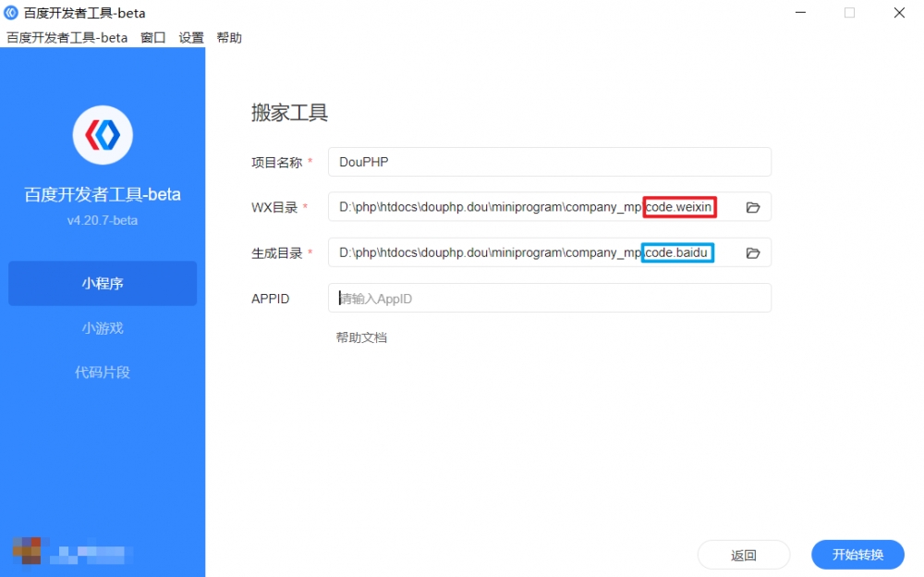The height and width of the screenshot is (577, 924).
Task: Click the APPID input field
Action: [550, 298]
